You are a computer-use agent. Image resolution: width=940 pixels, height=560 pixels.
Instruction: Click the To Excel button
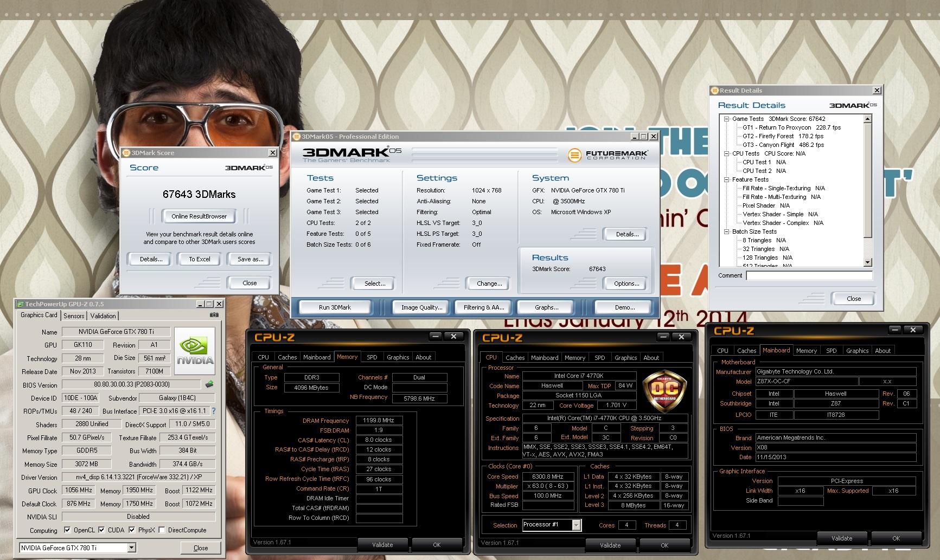click(199, 259)
